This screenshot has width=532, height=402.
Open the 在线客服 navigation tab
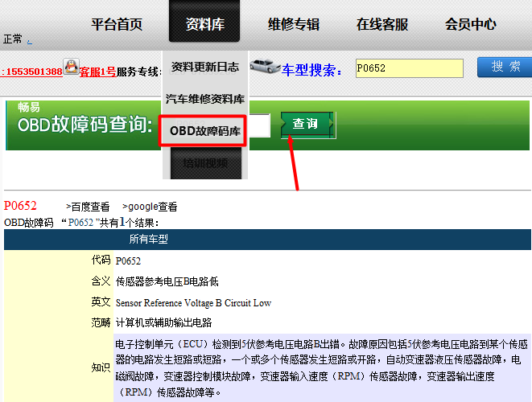tap(382, 24)
